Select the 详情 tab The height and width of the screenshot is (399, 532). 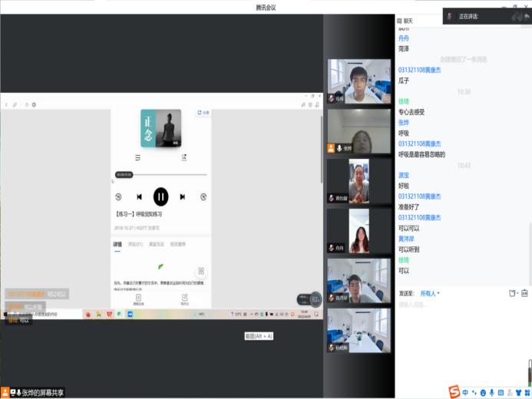[x=117, y=244]
